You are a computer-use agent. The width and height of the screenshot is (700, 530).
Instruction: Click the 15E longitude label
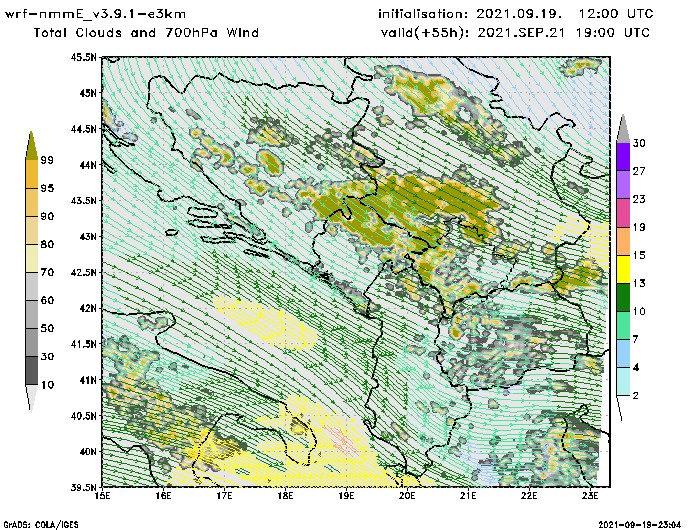(103, 496)
